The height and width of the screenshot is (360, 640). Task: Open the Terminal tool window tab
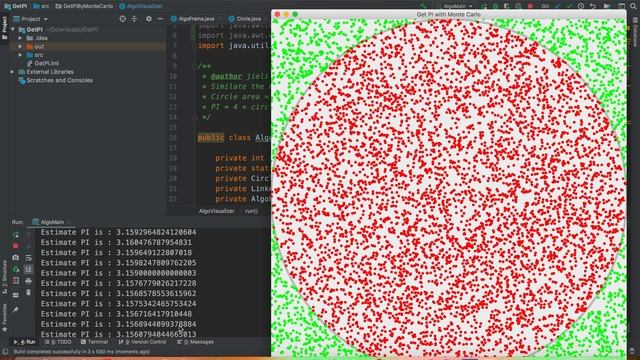94,342
